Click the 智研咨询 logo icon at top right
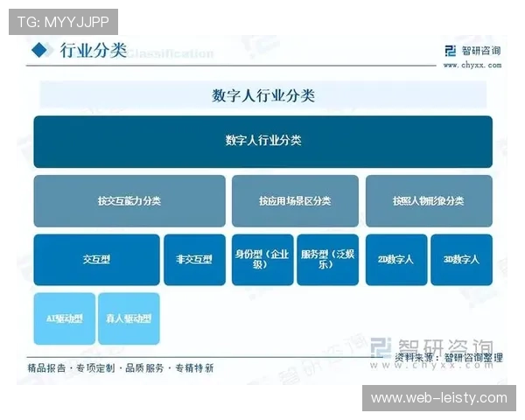Viewport: 525px width, 420px height. [x=451, y=51]
